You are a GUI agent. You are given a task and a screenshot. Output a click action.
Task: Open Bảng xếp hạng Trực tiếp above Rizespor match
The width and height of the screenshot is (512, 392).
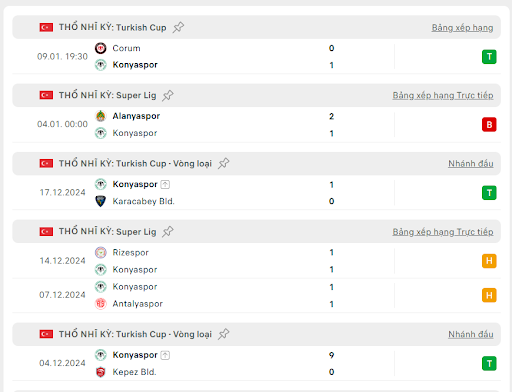tap(443, 232)
